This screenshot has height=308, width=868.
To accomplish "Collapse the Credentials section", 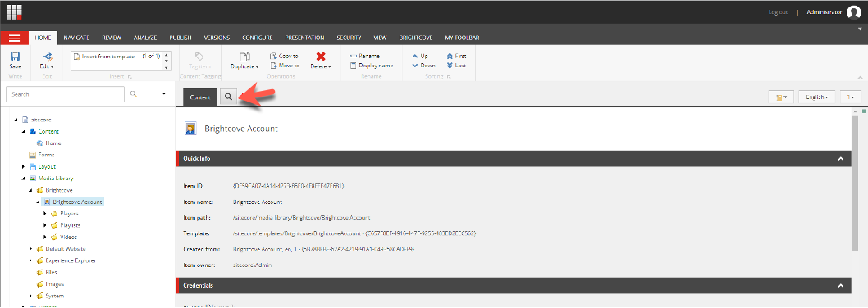I will click(x=841, y=285).
